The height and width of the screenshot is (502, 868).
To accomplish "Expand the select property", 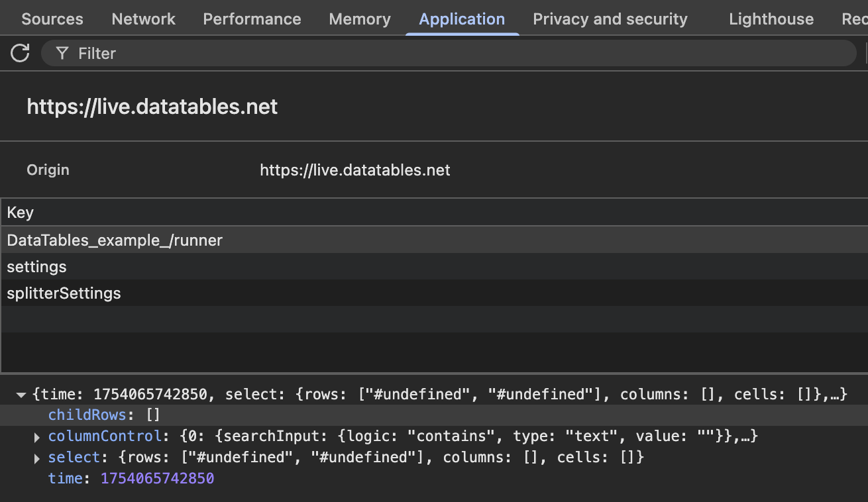I will [37, 458].
